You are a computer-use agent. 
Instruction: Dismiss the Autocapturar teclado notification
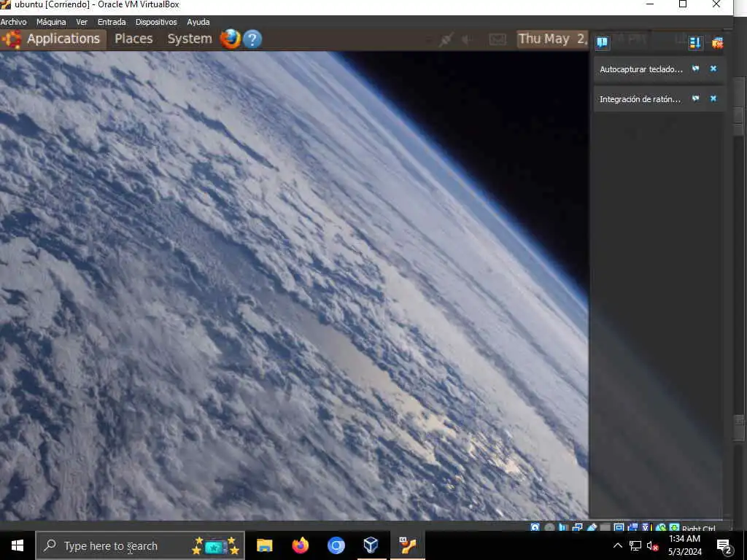713,69
